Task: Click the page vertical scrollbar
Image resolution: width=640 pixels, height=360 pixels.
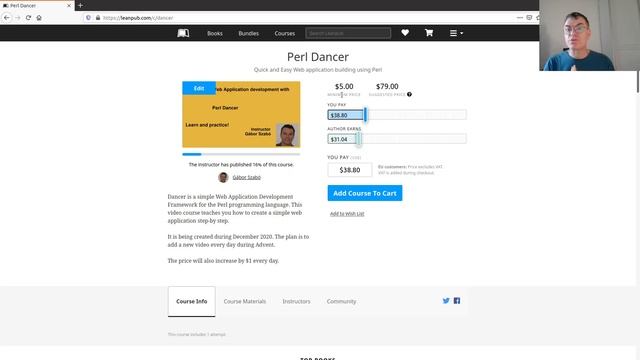Action: point(638,82)
